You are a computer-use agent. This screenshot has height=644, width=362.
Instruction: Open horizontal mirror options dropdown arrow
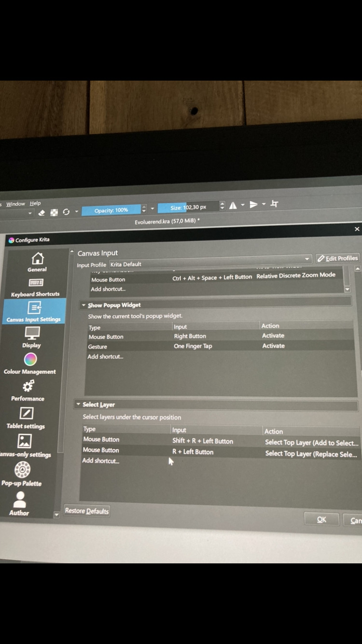pyautogui.click(x=243, y=205)
